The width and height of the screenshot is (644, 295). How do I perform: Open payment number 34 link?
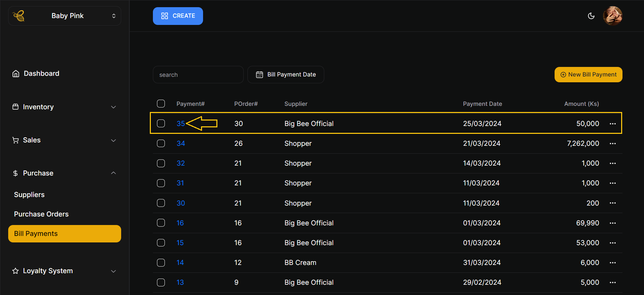pyautogui.click(x=181, y=143)
